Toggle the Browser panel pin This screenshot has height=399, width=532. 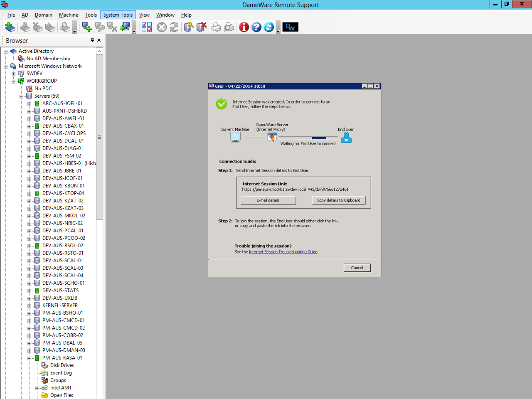click(x=92, y=40)
